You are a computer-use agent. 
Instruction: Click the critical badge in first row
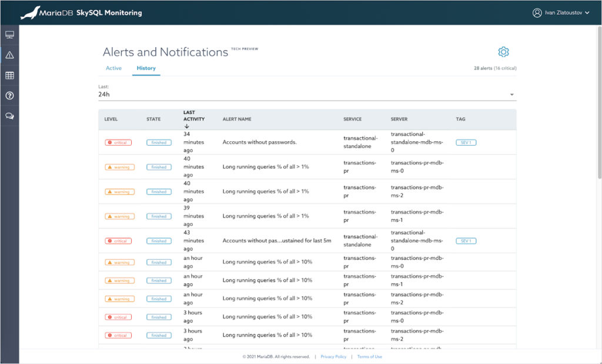(118, 142)
